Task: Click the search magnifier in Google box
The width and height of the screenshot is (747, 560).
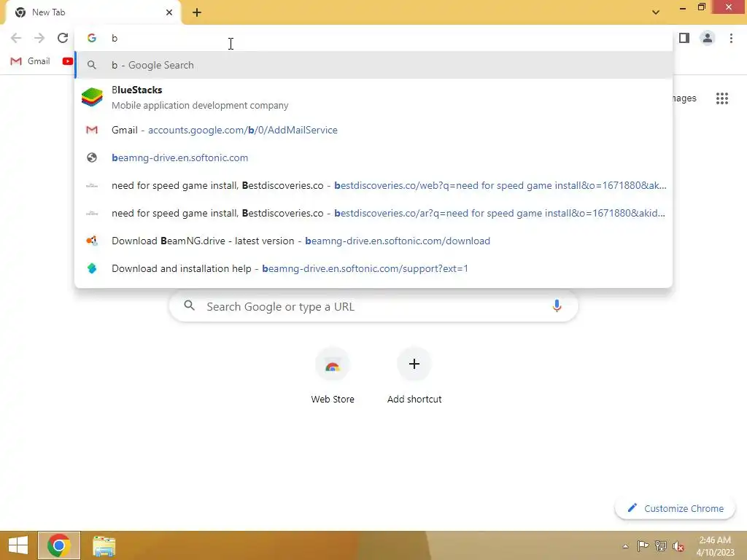Action: pos(189,306)
